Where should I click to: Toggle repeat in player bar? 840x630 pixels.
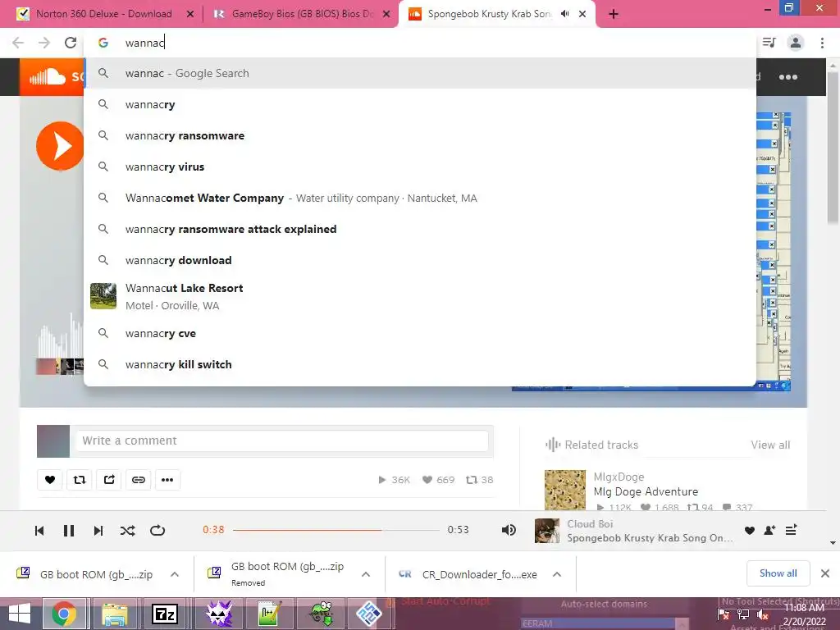pos(157,531)
